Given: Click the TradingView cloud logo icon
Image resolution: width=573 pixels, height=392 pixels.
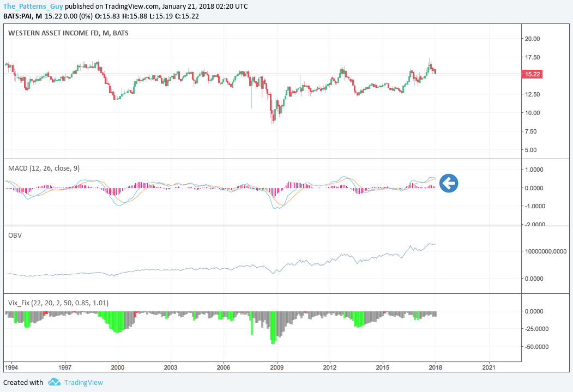Looking at the screenshot, I should click(54, 382).
